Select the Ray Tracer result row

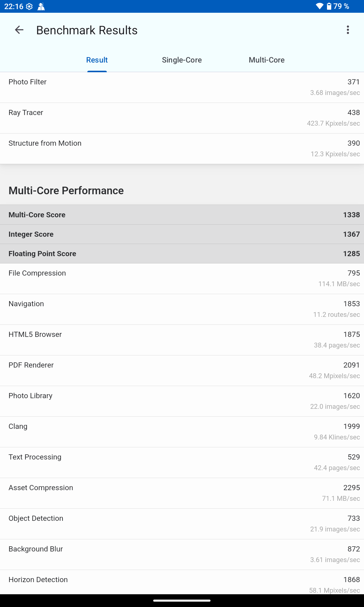[x=182, y=118]
